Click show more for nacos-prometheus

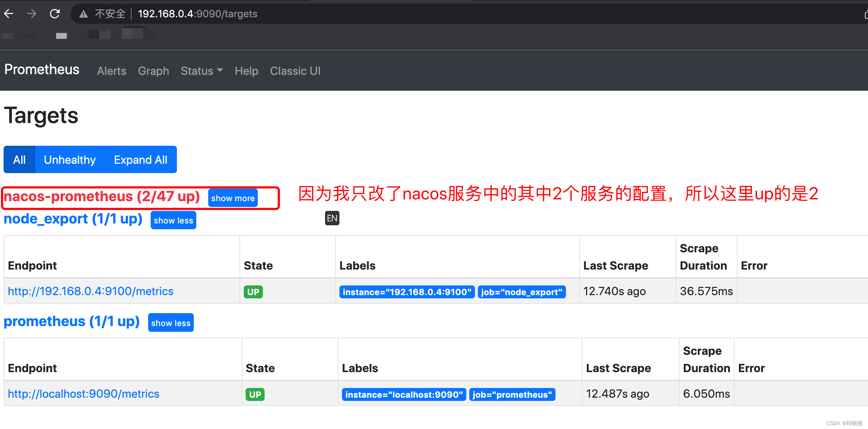coord(233,198)
